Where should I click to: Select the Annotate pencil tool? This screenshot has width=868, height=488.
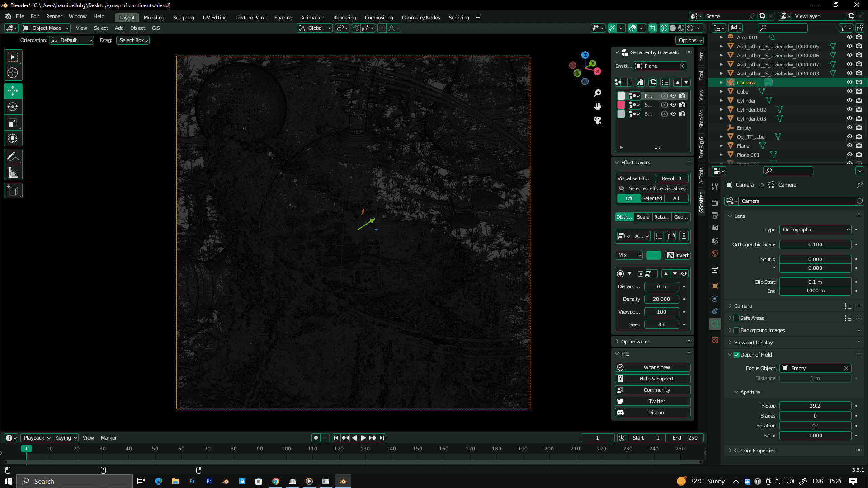coord(13,156)
